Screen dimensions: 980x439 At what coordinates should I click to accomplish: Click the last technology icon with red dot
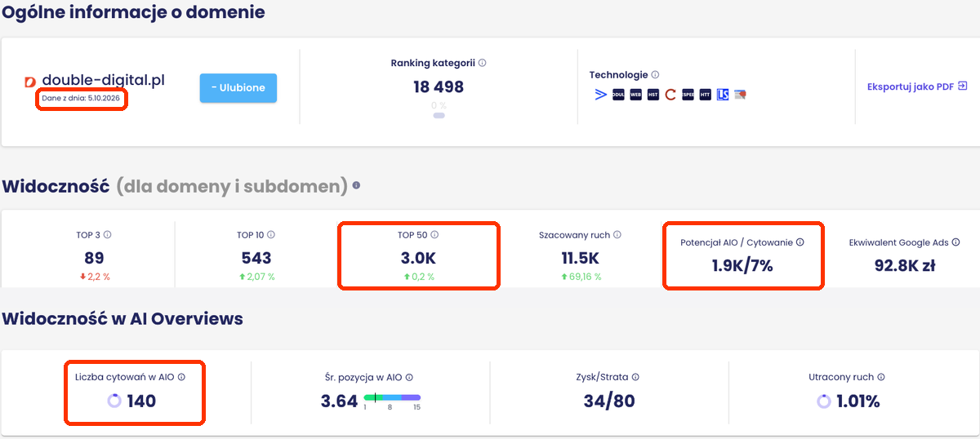point(740,95)
